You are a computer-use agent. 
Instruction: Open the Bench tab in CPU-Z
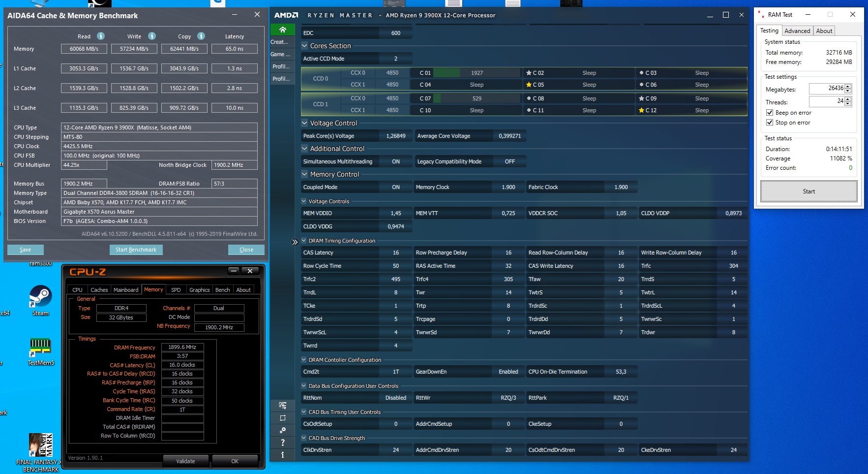click(222, 290)
